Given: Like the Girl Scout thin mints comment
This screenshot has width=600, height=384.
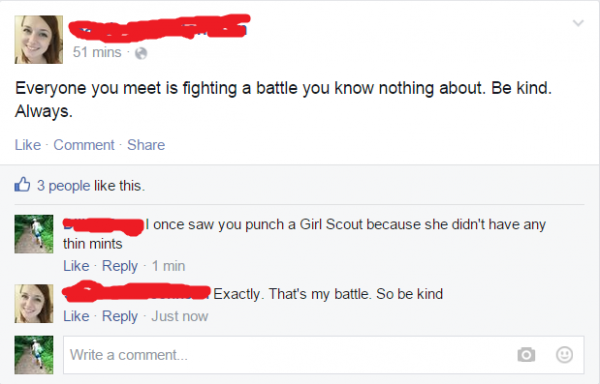Looking at the screenshot, I should tap(76, 266).
